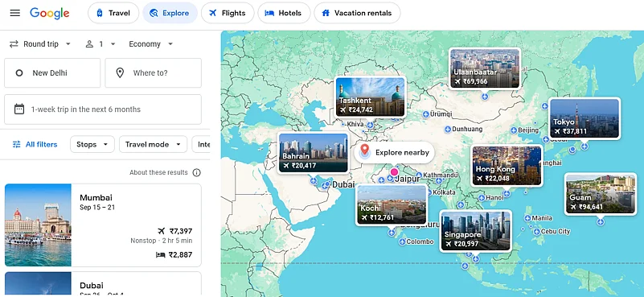Open the Dubai result card

(x=103, y=284)
